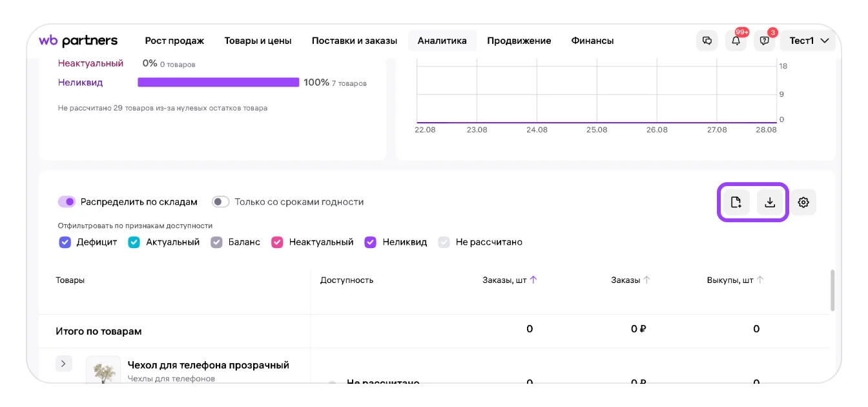This screenshot has height=407, width=868.
Task: Open the support questions icon
Action: (764, 41)
